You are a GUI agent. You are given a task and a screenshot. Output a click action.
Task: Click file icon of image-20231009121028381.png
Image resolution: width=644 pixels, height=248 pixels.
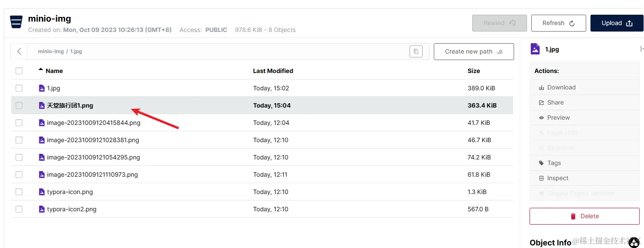pos(42,140)
